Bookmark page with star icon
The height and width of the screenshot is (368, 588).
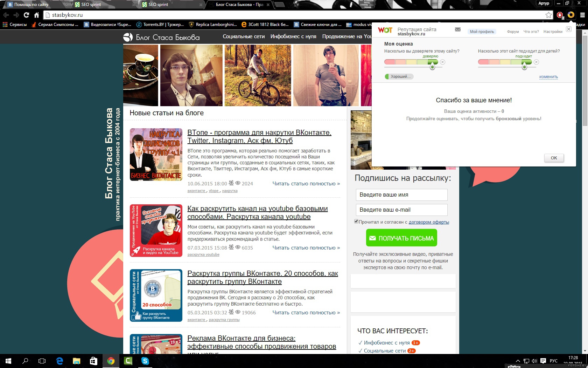pyautogui.click(x=548, y=15)
